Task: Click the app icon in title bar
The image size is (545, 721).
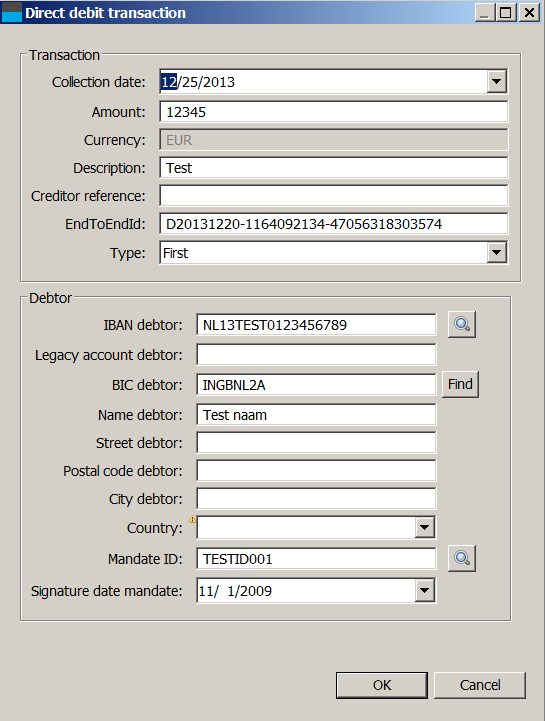Action: click(x=11, y=12)
